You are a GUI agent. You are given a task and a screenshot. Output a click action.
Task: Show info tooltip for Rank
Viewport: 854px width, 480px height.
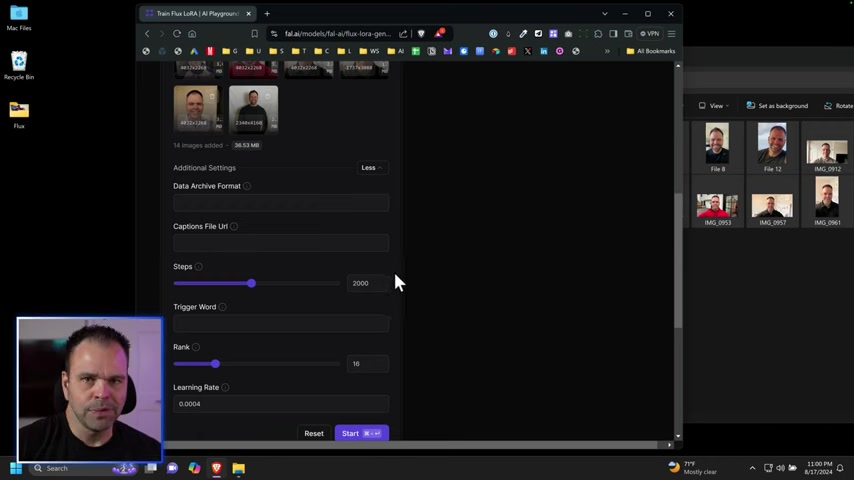click(x=196, y=347)
